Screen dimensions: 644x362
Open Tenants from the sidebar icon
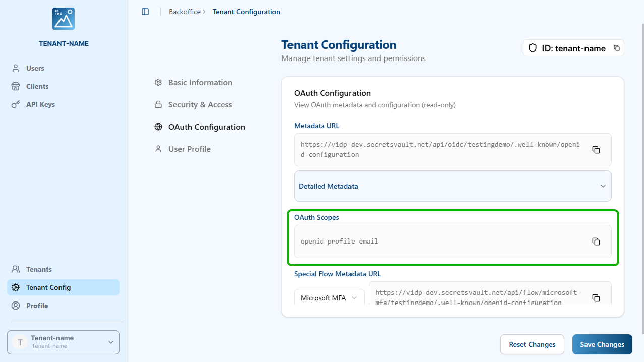point(16,269)
